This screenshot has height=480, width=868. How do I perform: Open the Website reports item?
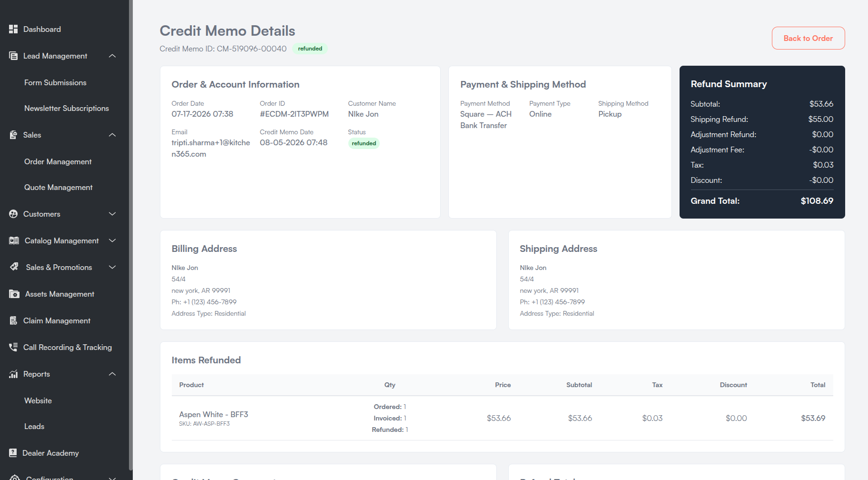38,400
